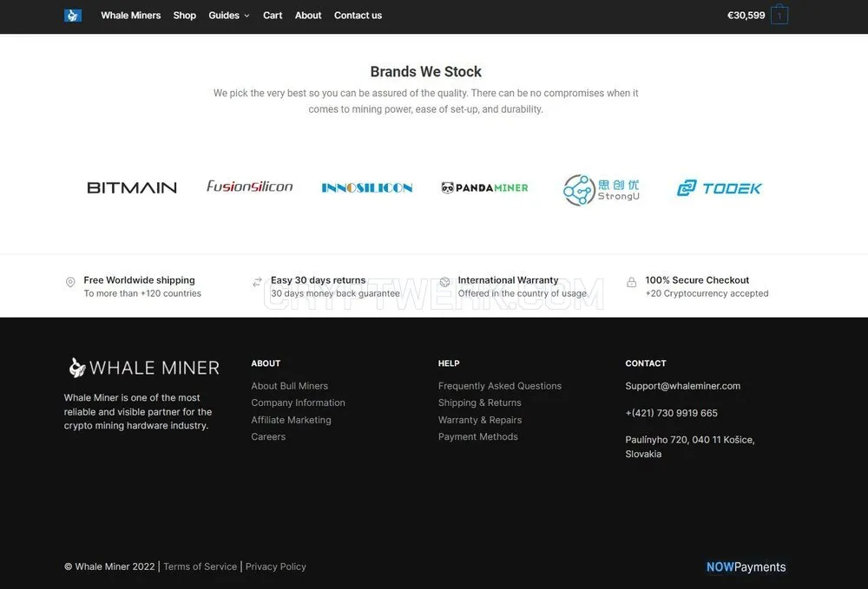Click the Todek brand logo
The image size is (868, 589).
pos(719,188)
